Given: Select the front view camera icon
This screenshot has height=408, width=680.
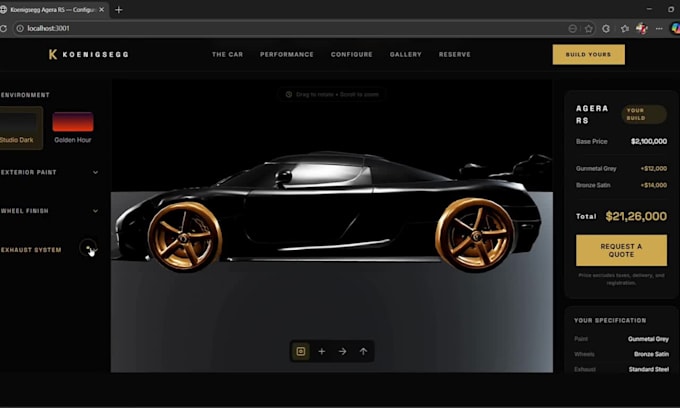Looking at the screenshot, I should pos(301,351).
